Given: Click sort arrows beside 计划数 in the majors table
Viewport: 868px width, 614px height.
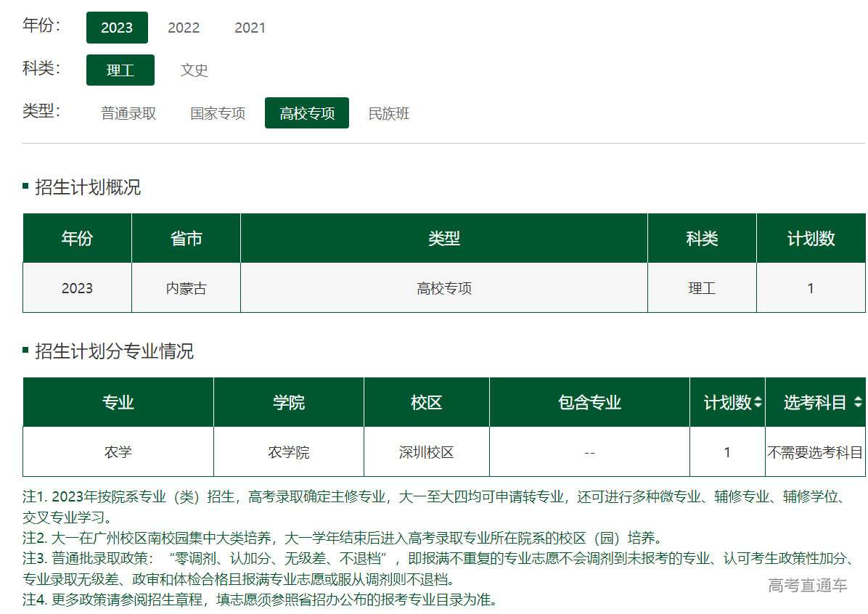Looking at the screenshot, I should click(758, 403).
